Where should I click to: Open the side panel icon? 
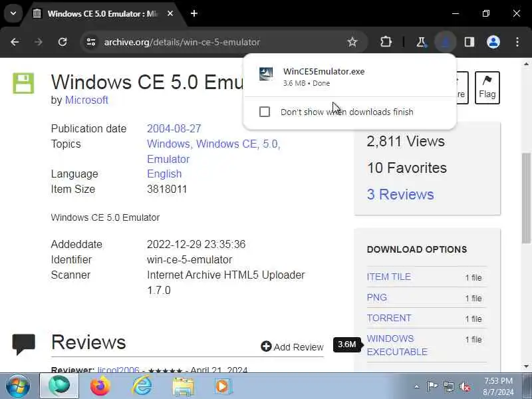(x=469, y=42)
